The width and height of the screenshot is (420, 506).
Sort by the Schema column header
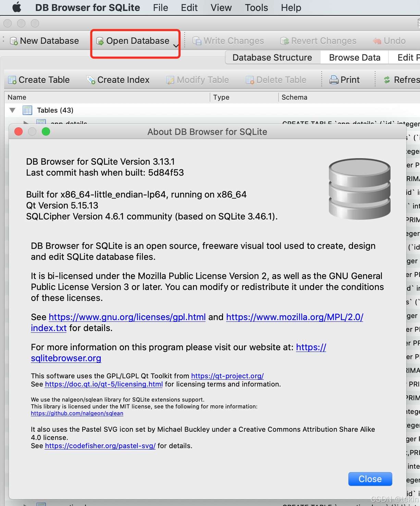[349, 97]
